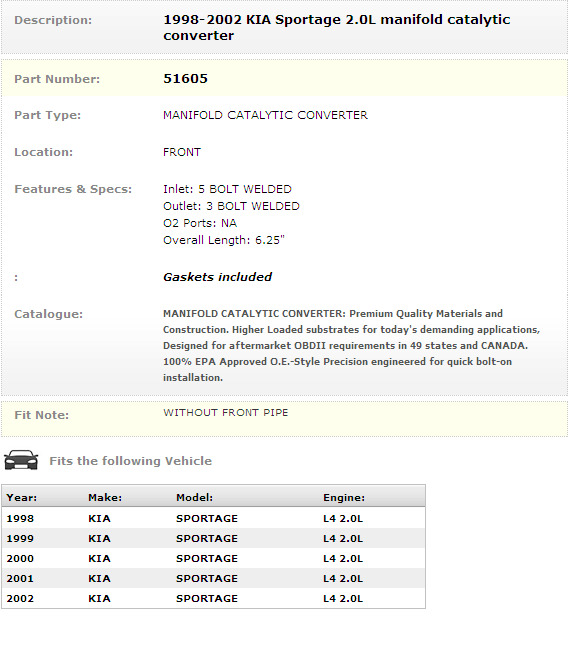Screen dimensions: 570x660
Task: Click the 1998-2002 KIA Sportage description title
Action: [336, 27]
